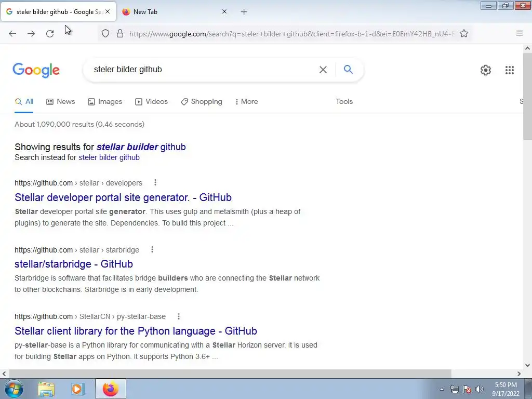Show All search results tab

[24, 102]
